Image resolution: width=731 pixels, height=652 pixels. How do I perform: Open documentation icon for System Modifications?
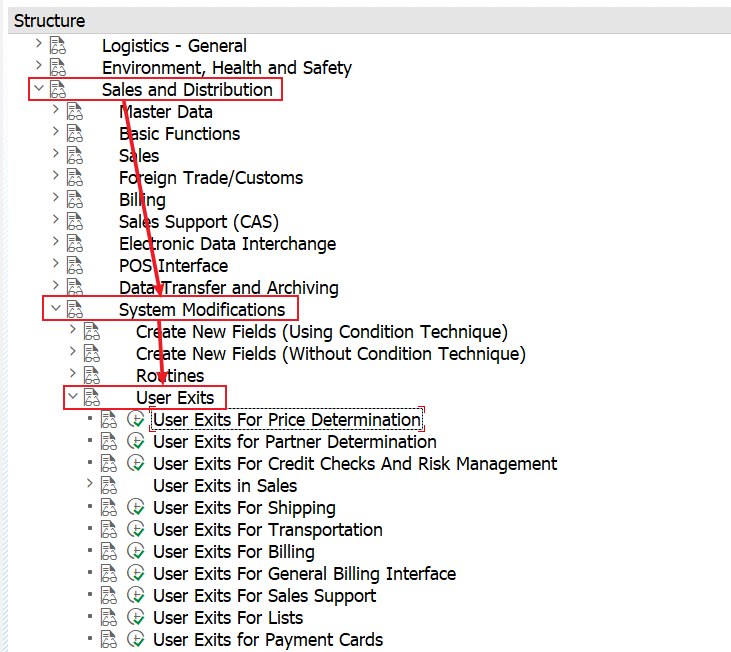pos(75,309)
